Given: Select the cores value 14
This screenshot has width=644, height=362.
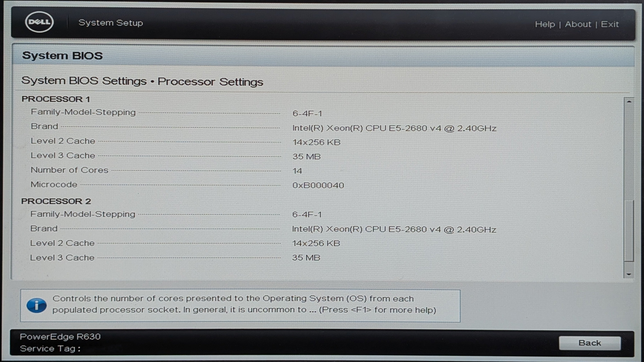Looking at the screenshot, I should [x=297, y=171].
